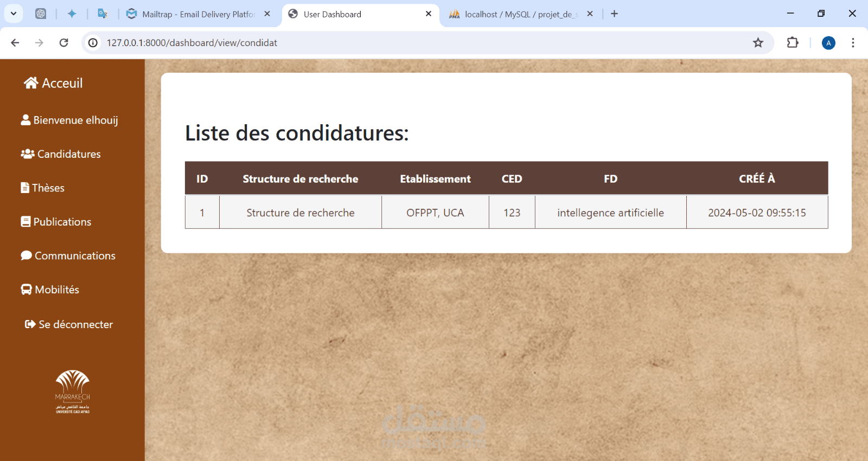Click the CED value 123
The width and height of the screenshot is (868, 461).
[512, 213]
